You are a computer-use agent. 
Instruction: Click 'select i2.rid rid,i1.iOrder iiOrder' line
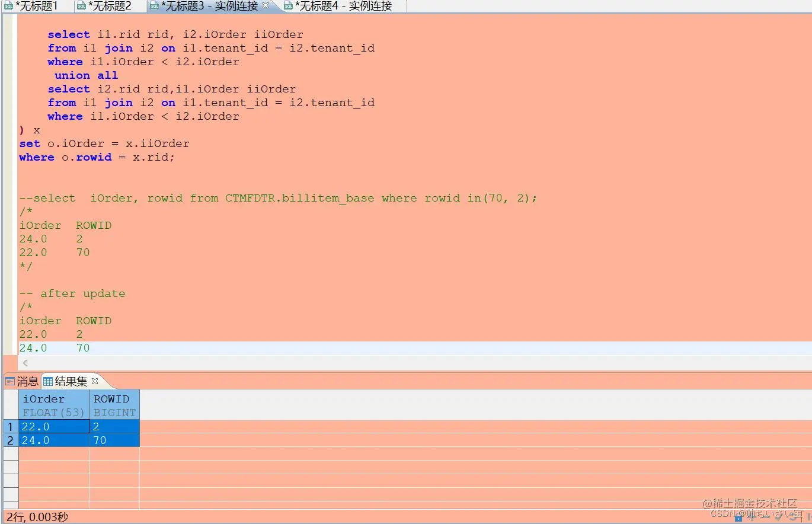[x=172, y=89]
